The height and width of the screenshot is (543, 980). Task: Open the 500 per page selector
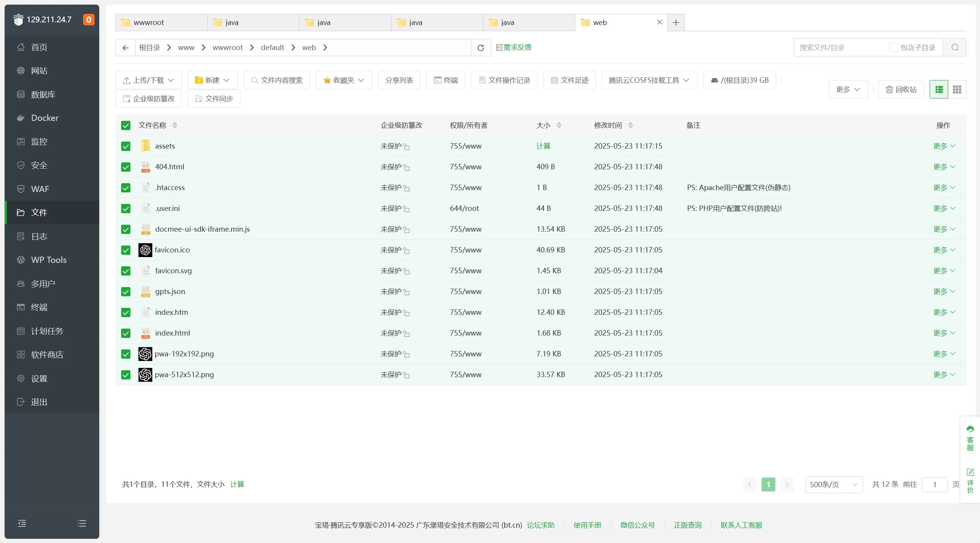click(x=833, y=485)
